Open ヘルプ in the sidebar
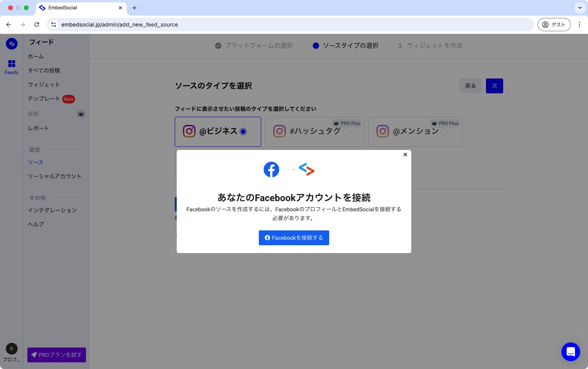Image resolution: width=588 pixels, height=369 pixels. [36, 225]
